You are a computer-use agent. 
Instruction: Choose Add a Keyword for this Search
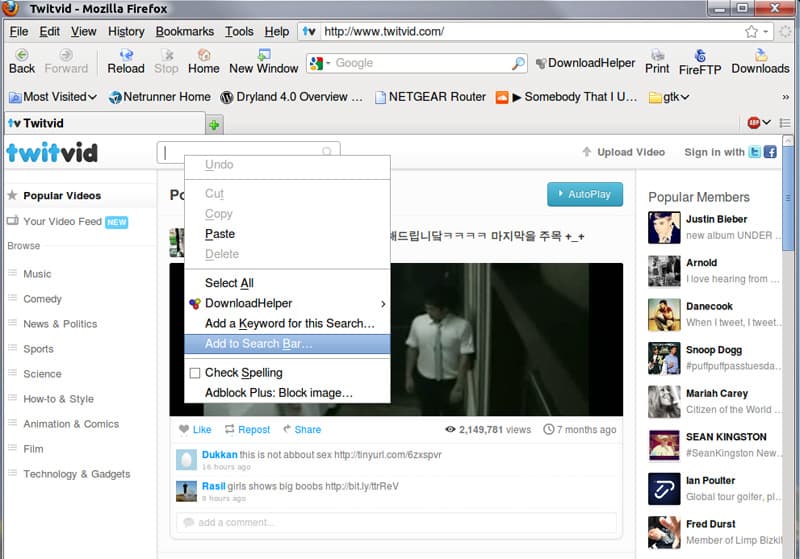pyautogui.click(x=287, y=323)
